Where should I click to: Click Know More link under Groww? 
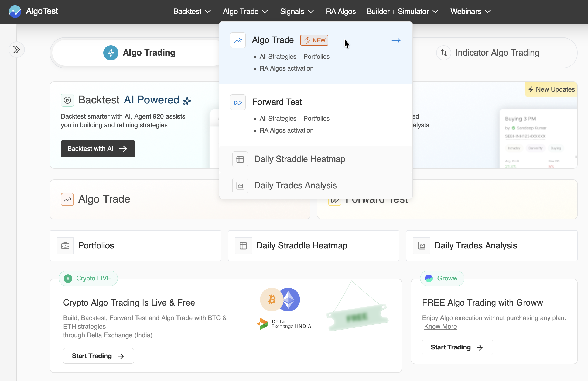[x=440, y=327]
